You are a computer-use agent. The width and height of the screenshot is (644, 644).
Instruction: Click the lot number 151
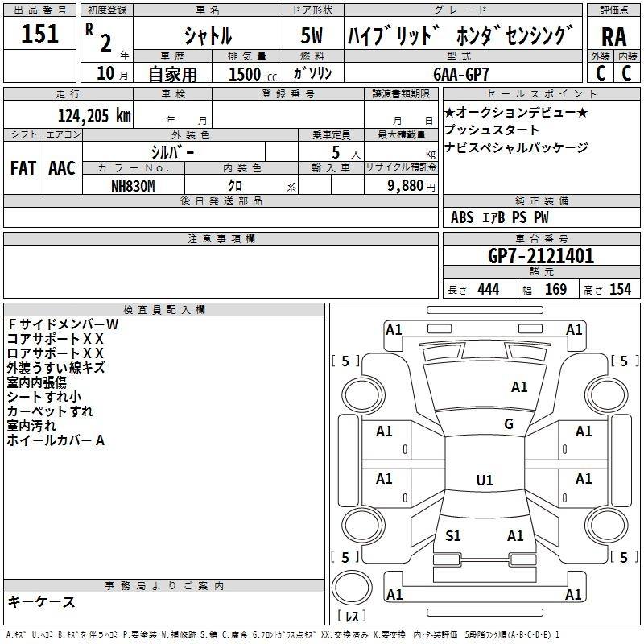(x=39, y=35)
